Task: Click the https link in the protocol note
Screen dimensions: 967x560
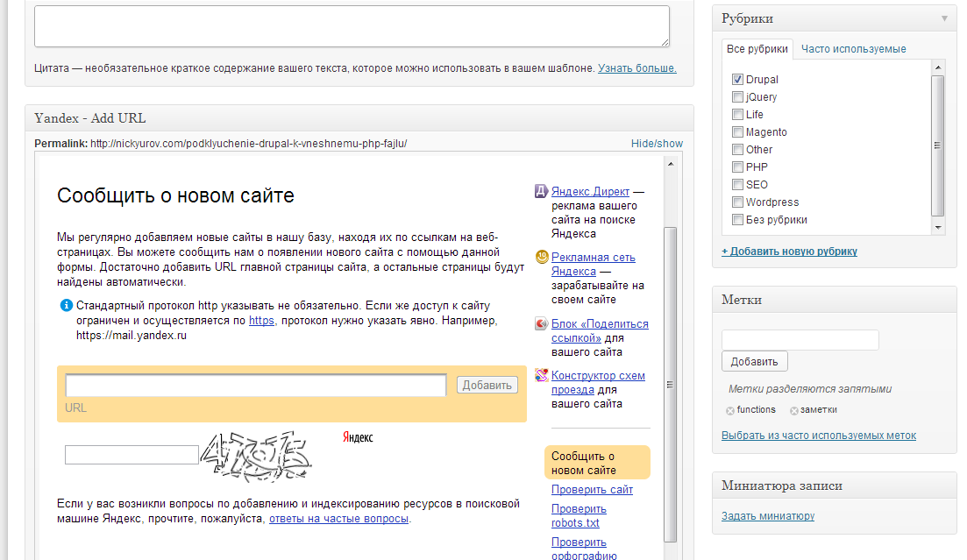Action: (x=261, y=321)
